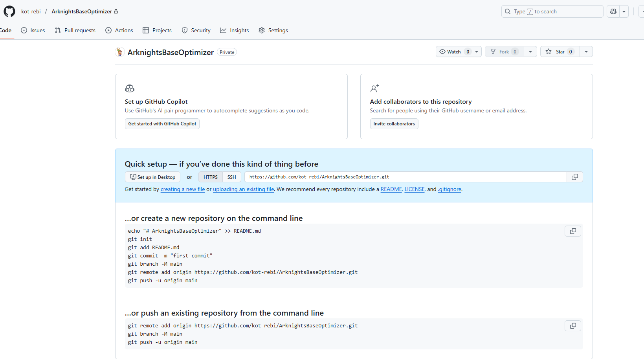Copy the create new repository commands
The height and width of the screenshot is (360, 644).
point(573,231)
